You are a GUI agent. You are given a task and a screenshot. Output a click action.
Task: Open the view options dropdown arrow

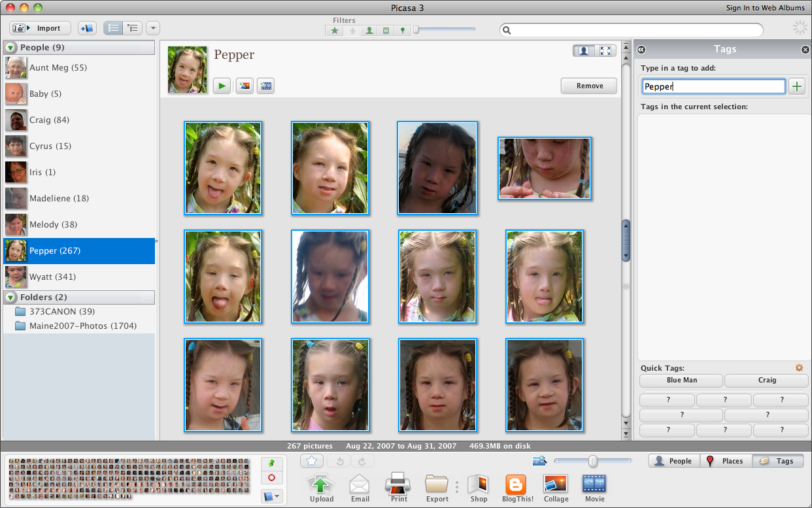pos(153,27)
